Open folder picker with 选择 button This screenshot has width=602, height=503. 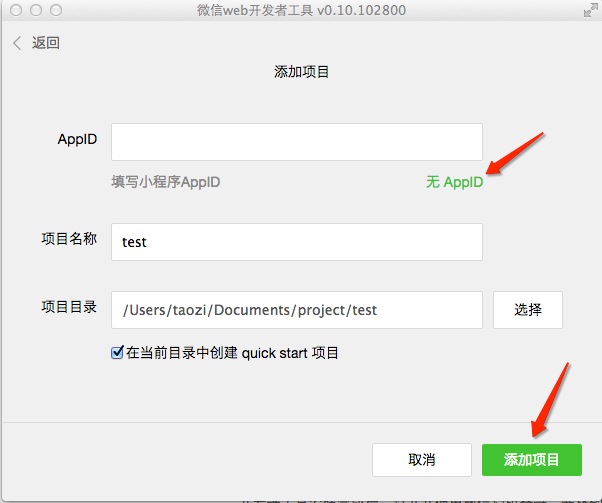pyautogui.click(x=528, y=310)
